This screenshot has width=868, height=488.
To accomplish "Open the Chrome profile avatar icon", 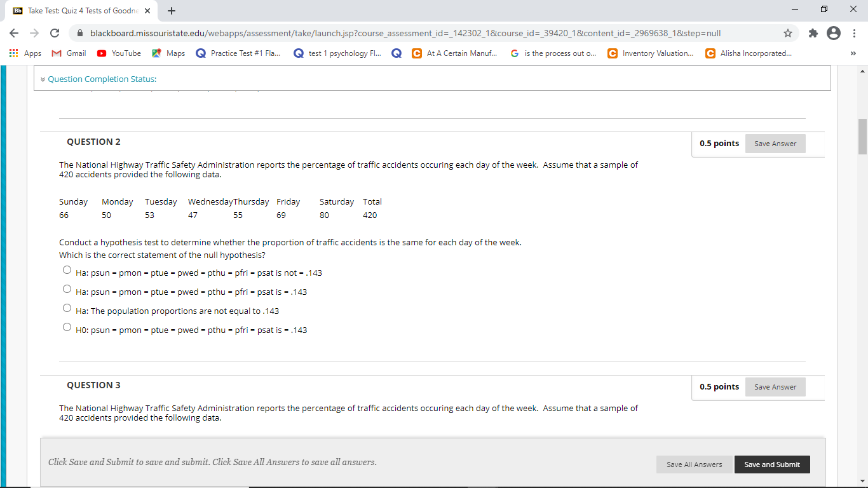I will coord(834,33).
